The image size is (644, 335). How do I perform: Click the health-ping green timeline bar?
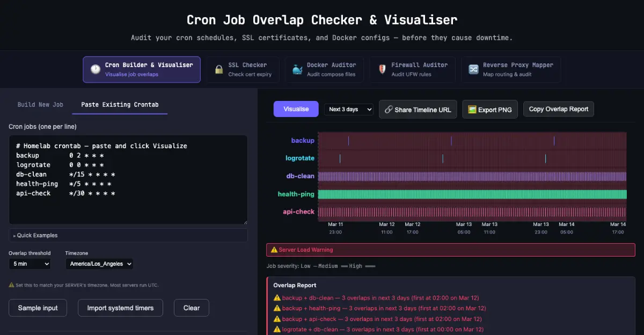472,194
